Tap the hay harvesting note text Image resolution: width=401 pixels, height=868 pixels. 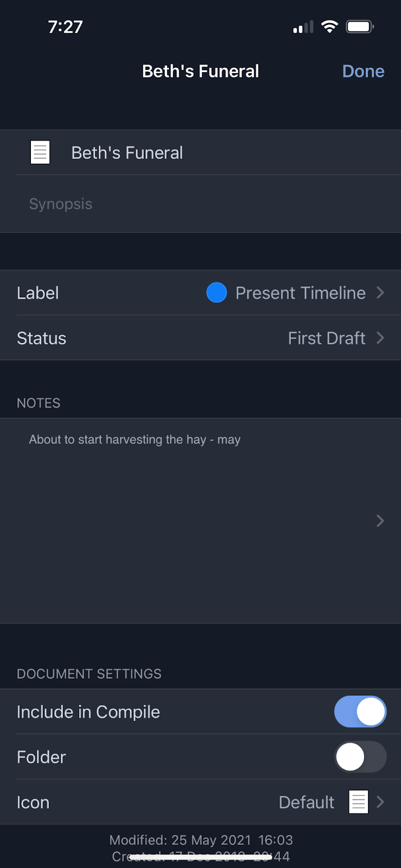pyautogui.click(x=135, y=439)
